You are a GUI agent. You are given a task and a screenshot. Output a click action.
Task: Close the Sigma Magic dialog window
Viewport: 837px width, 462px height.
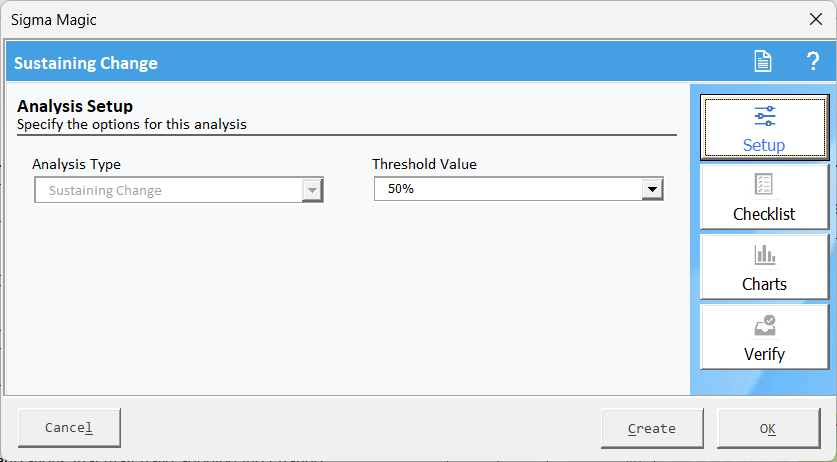coord(815,19)
